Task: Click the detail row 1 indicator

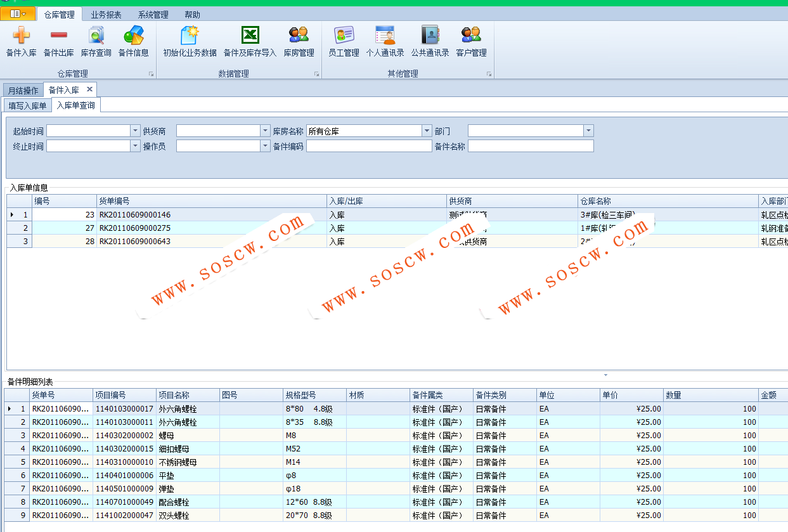Action: [17, 408]
